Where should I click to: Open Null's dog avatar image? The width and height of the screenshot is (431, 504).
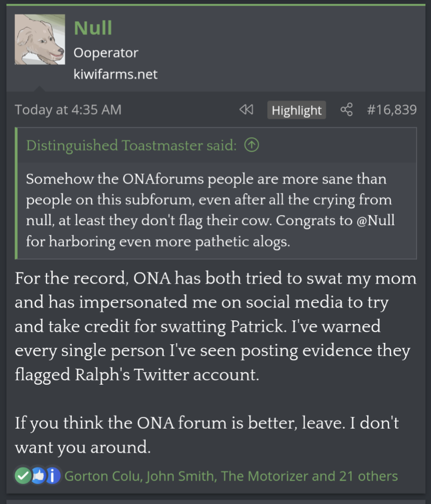point(40,39)
